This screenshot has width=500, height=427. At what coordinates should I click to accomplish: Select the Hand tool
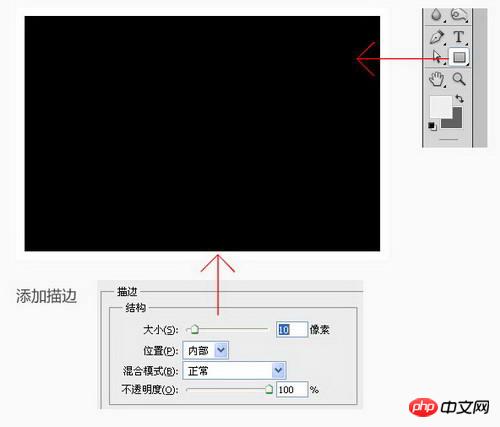pyautogui.click(x=436, y=79)
